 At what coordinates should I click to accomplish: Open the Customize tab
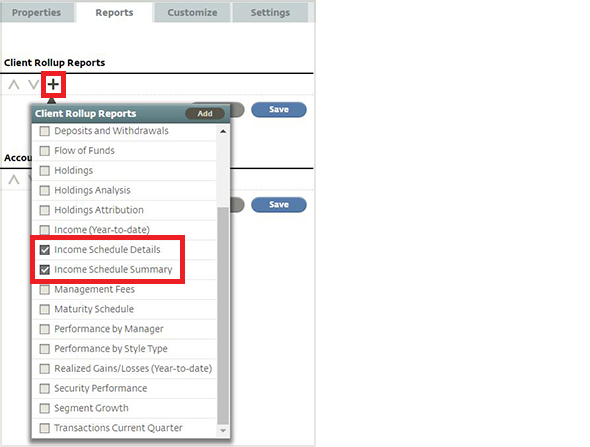click(192, 12)
